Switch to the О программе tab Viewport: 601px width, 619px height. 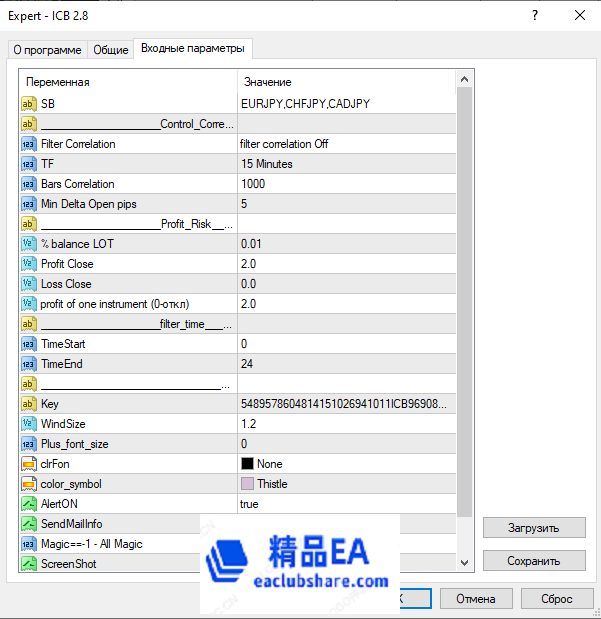click(46, 50)
